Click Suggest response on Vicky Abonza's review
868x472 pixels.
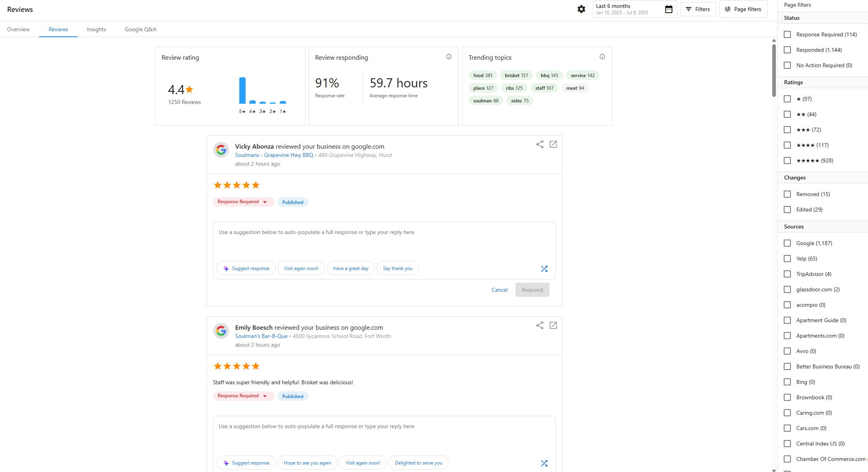(x=246, y=268)
